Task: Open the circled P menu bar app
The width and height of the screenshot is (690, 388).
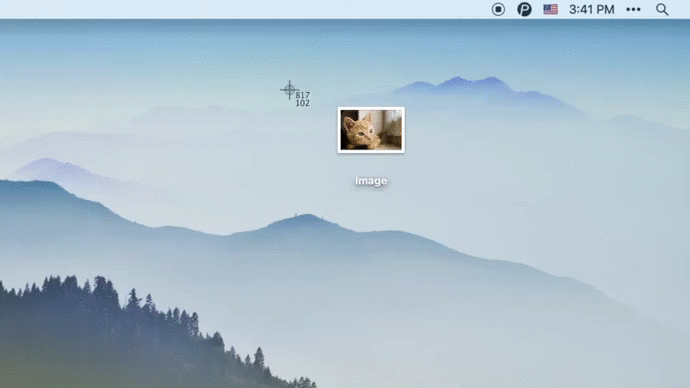Action: (524, 9)
